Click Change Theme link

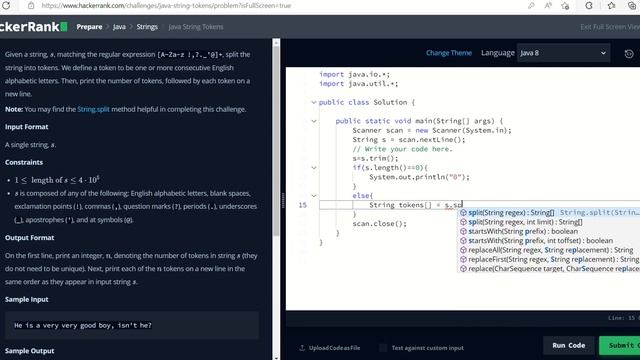click(449, 53)
